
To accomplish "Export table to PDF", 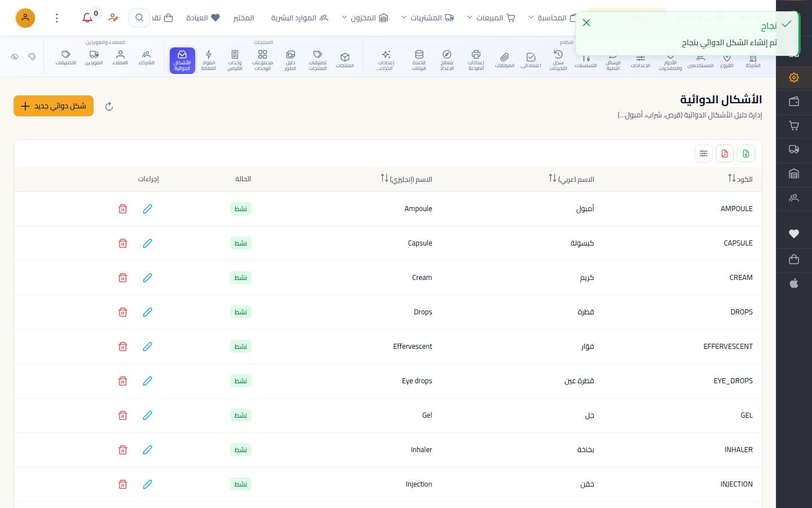I will click(x=725, y=154).
